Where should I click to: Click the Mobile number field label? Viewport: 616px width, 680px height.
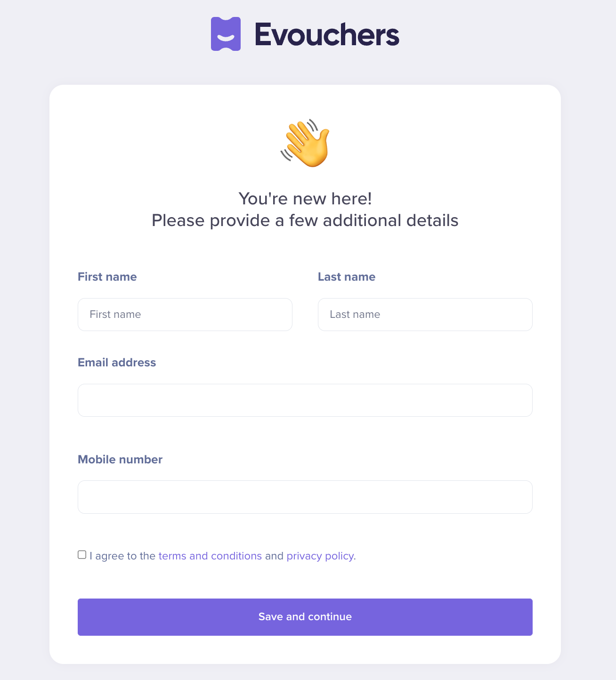coord(120,460)
